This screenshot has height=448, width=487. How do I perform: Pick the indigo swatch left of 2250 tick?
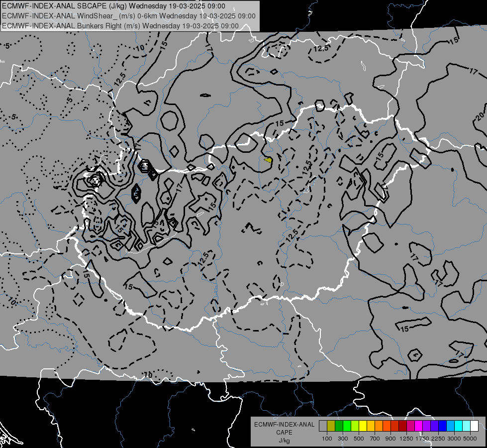coord(434,426)
